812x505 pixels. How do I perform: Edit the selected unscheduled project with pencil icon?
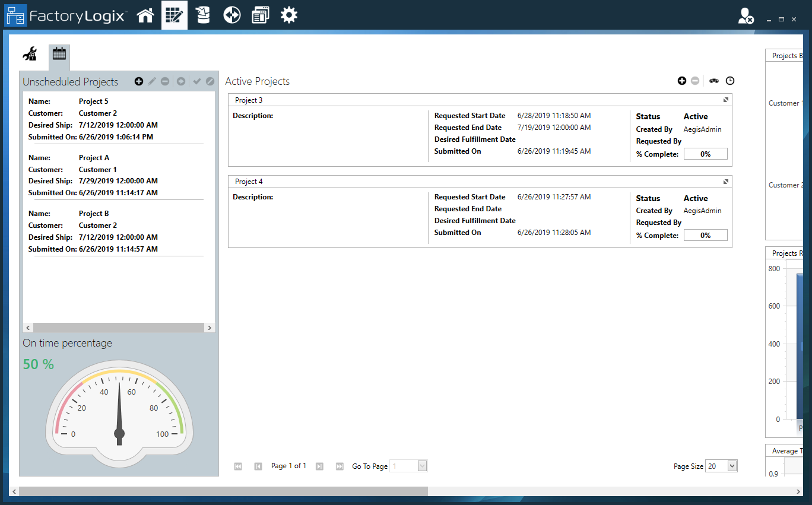[153, 81]
